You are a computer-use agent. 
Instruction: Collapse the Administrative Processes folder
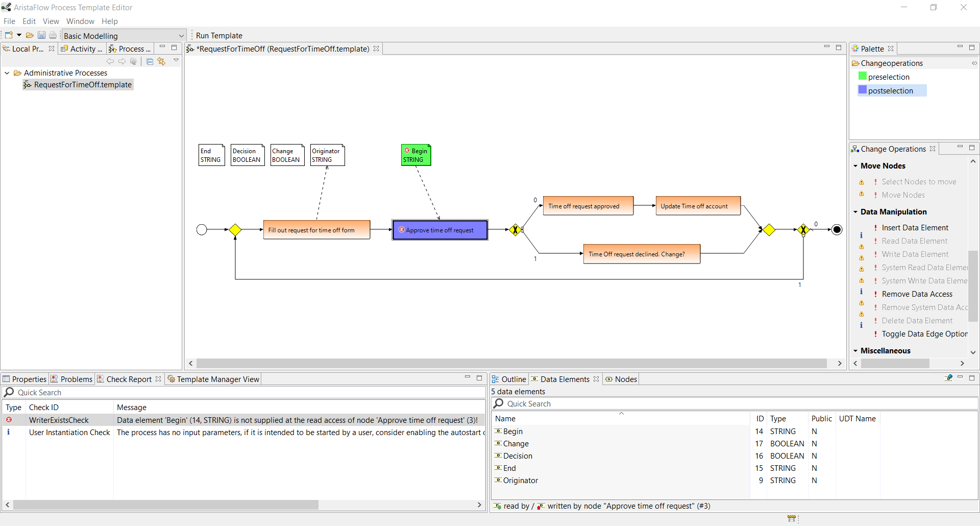click(7, 73)
